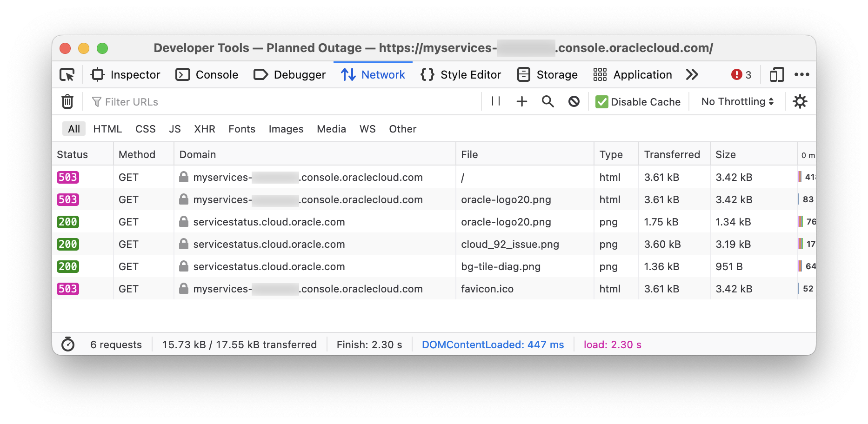The height and width of the screenshot is (424, 868).
Task: Filter requests by XHR
Action: pos(205,129)
